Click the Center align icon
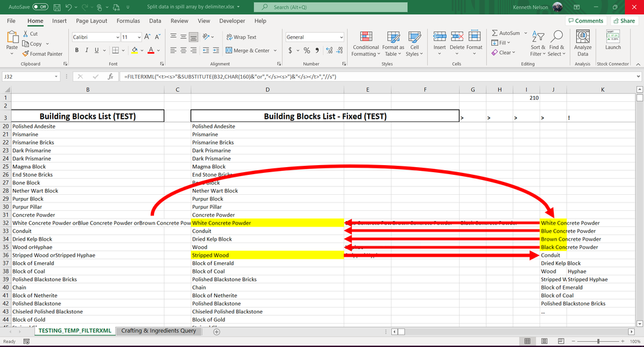The width and height of the screenshot is (644, 347). pyautogui.click(x=183, y=50)
